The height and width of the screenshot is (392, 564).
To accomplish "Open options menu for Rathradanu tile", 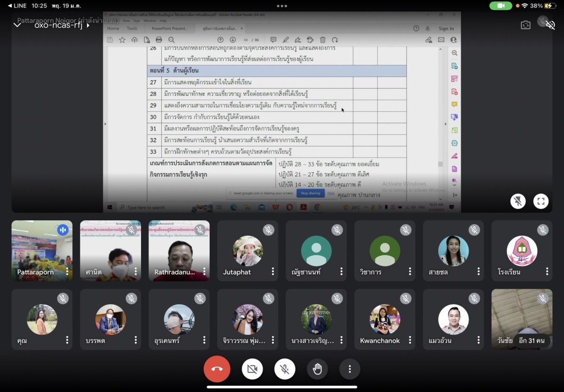I will click(x=204, y=272).
